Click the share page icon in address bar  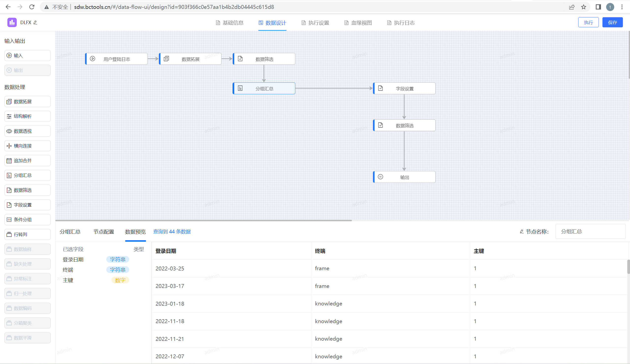click(x=572, y=7)
